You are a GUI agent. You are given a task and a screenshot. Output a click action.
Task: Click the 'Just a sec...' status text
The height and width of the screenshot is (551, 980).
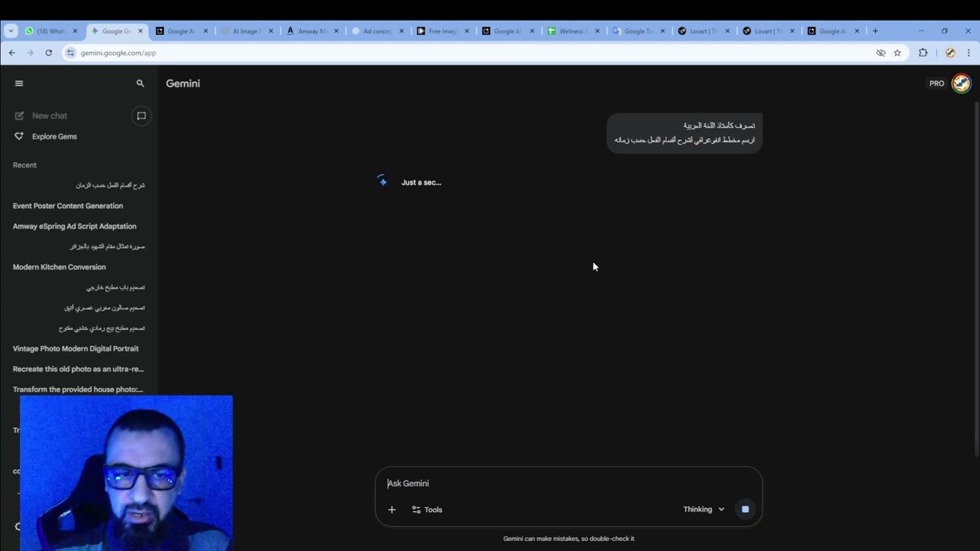[x=421, y=183]
